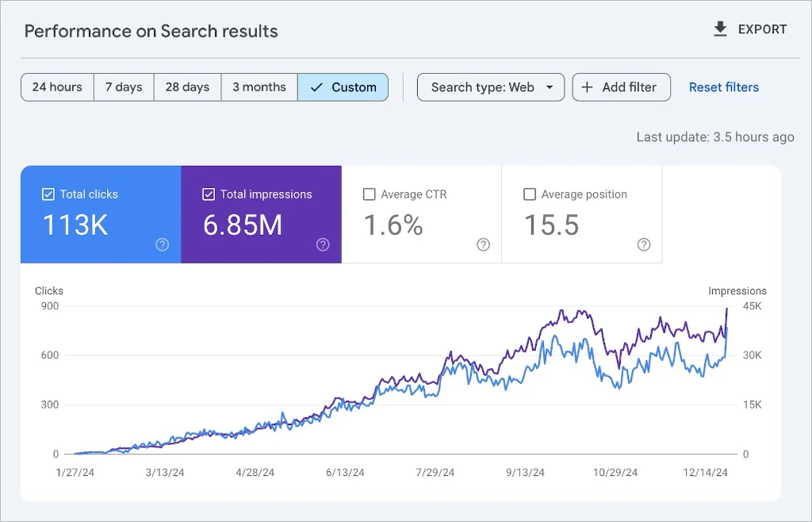Click the plus icon in Add filter
The height and width of the screenshot is (522, 812).
pos(587,87)
